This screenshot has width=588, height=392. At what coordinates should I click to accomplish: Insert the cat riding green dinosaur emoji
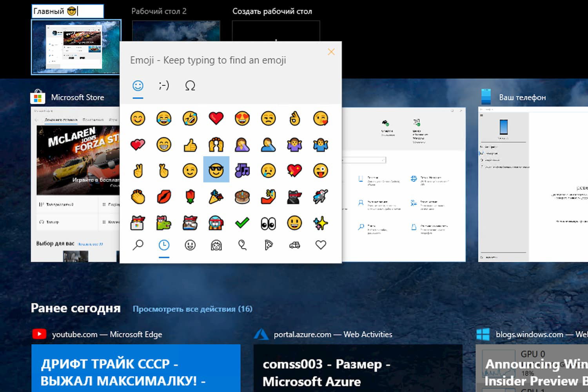[x=164, y=223]
